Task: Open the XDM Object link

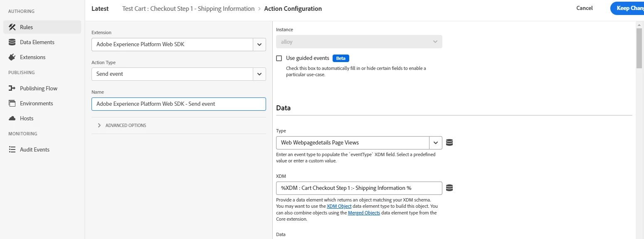Action: point(339,207)
